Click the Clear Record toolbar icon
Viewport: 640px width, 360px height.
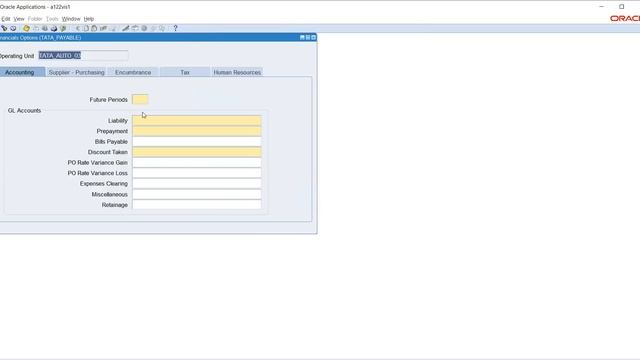104,28
